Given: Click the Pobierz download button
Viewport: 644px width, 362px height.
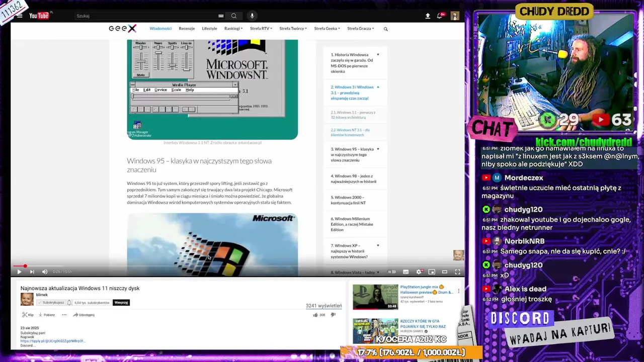Looking at the screenshot, I should coord(46,315).
